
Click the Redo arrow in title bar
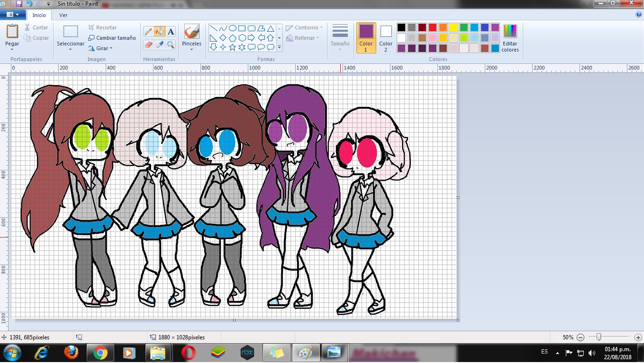click(x=39, y=3)
